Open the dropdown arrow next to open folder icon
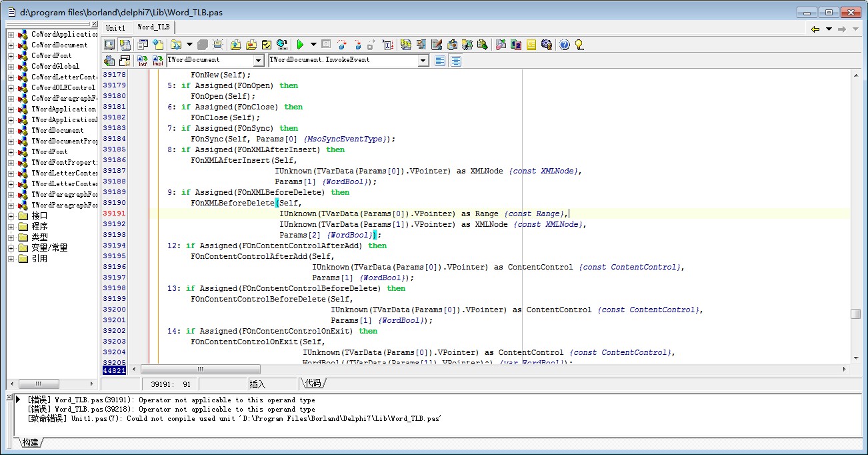The width and height of the screenshot is (868, 455). coord(189,45)
